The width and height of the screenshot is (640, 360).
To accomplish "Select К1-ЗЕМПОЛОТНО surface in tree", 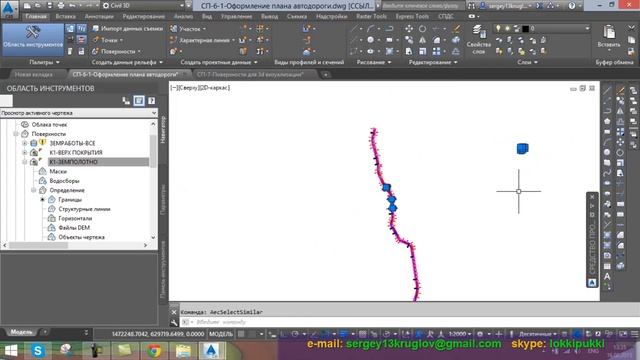I will pos(73,162).
